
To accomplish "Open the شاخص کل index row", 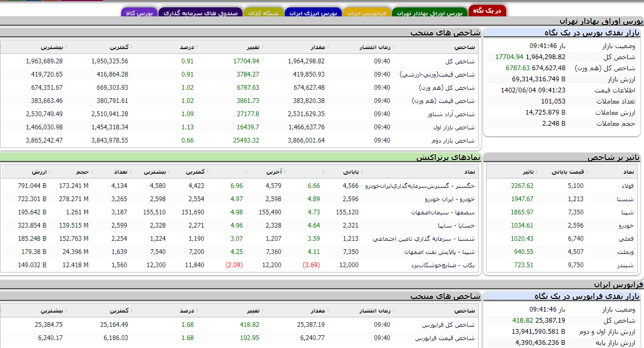I will click(x=460, y=62).
